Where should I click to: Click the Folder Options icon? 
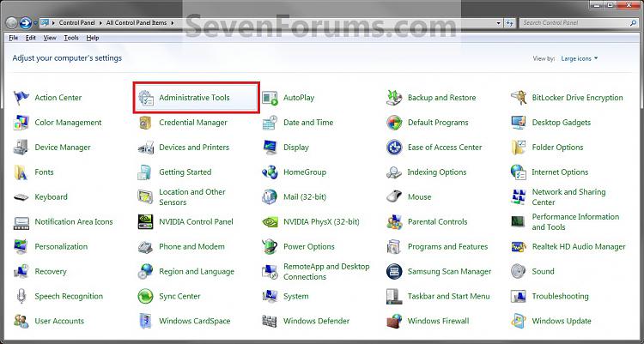pyautogui.click(x=519, y=148)
